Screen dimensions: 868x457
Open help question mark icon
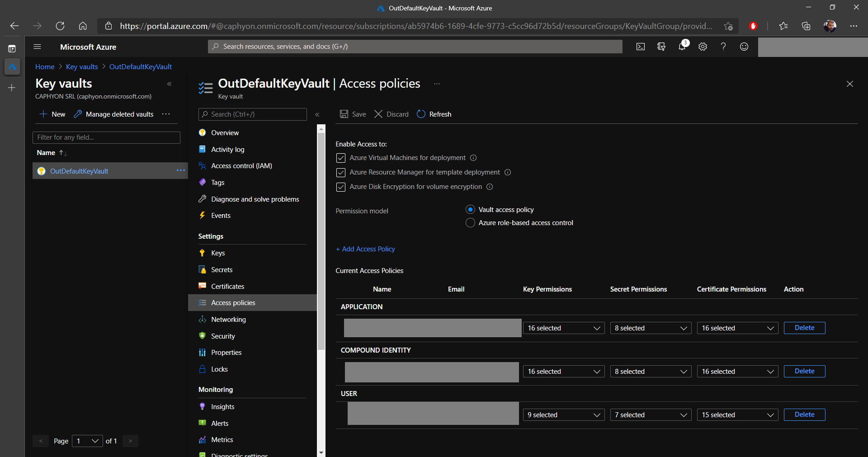[x=723, y=47]
